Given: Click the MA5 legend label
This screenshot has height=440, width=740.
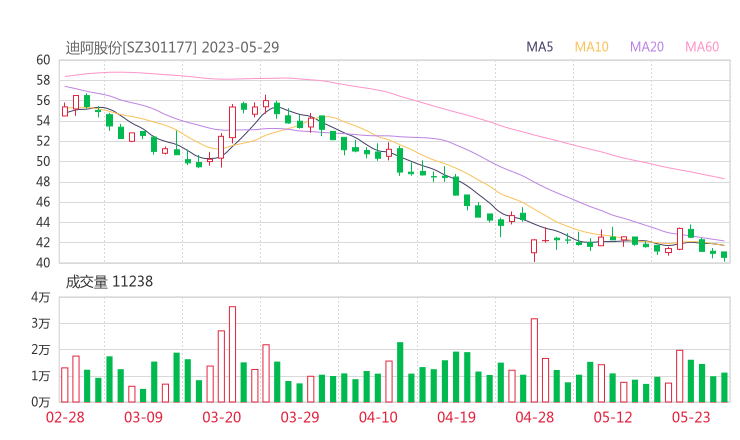Looking at the screenshot, I should tap(539, 47).
